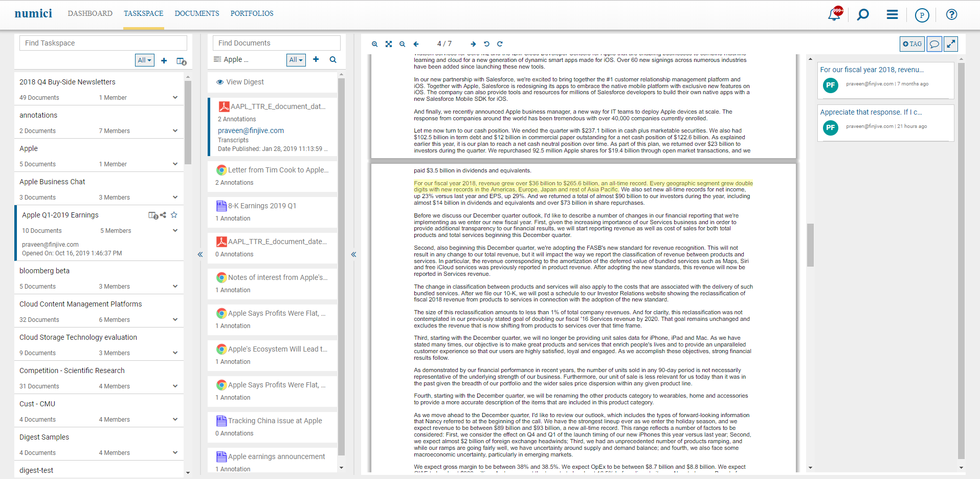Open Tracking China issue at Apple document
Image resolution: width=980 pixels, height=479 pixels.
(x=273, y=426)
